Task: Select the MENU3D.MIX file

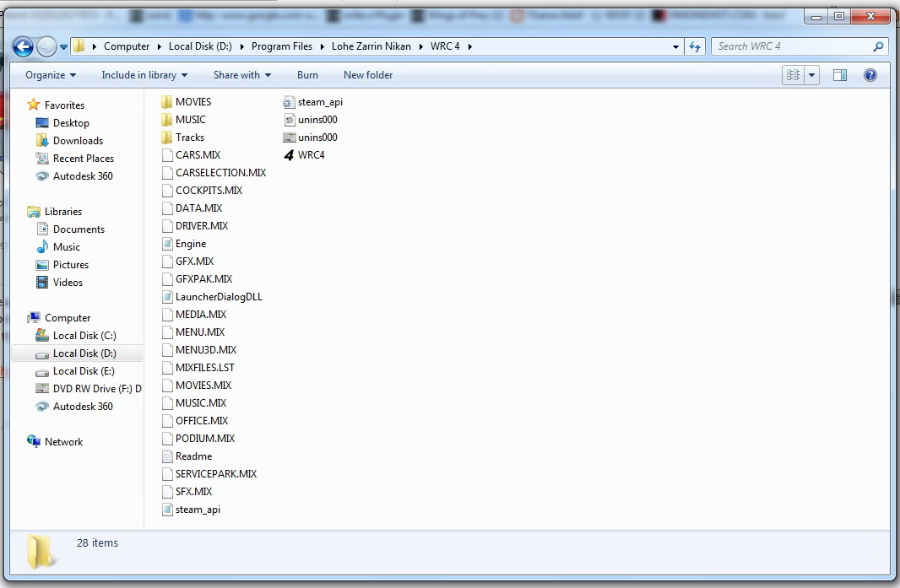Action: pos(206,350)
